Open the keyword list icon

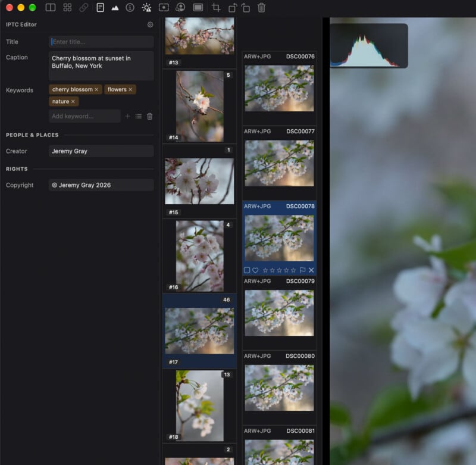pyautogui.click(x=139, y=116)
